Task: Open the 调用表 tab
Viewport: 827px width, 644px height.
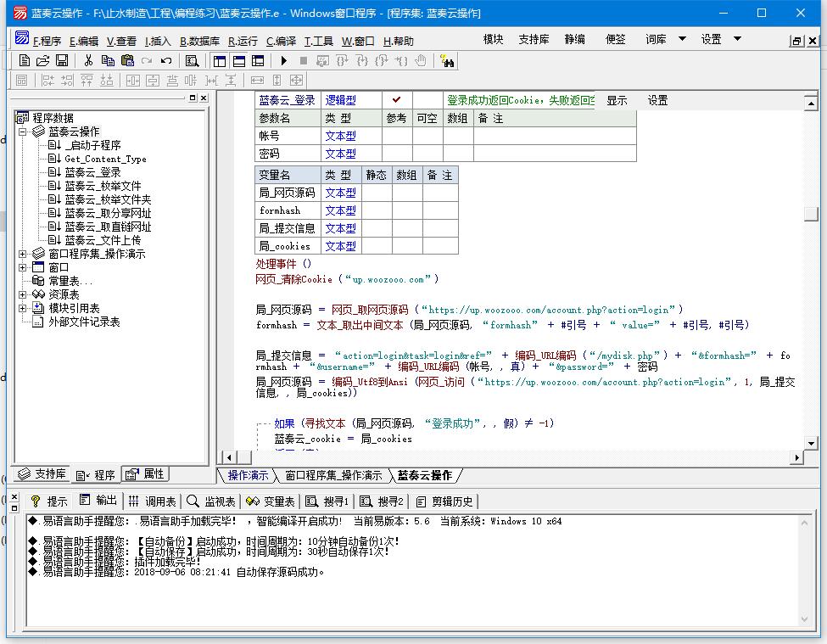Action: [x=153, y=501]
